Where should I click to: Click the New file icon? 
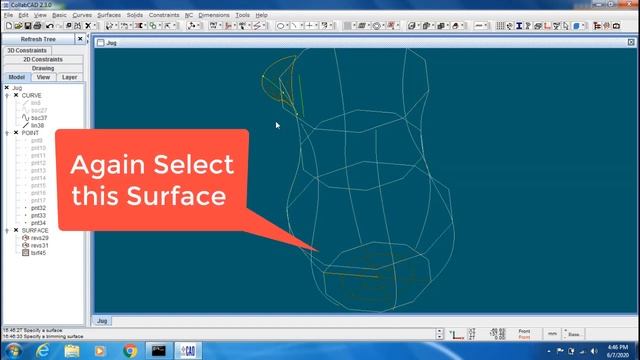pos(9,26)
